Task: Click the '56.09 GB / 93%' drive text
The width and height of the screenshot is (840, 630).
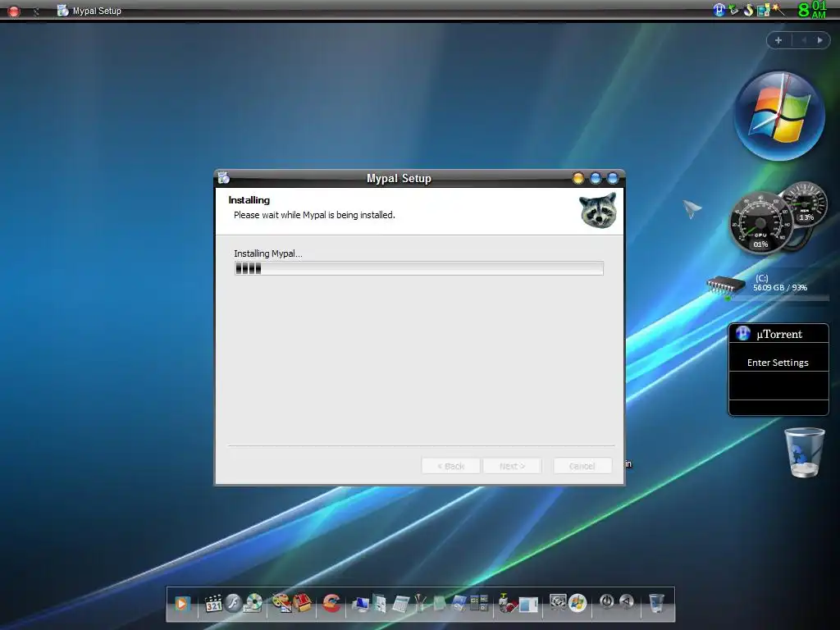Action: point(780,288)
